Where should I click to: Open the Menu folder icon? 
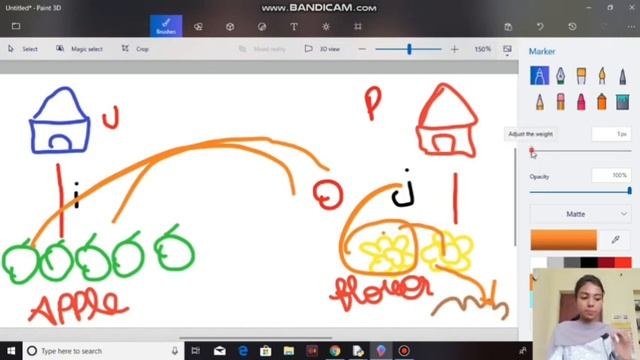click(x=16, y=27)
